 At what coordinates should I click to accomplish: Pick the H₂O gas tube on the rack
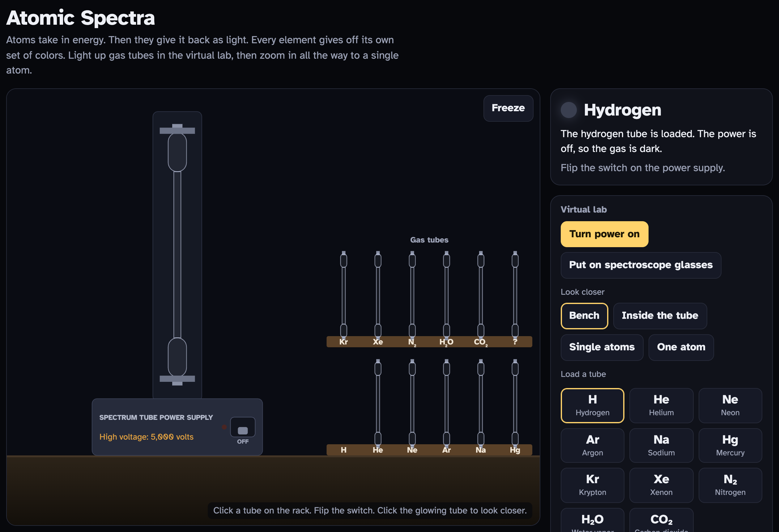446,295
